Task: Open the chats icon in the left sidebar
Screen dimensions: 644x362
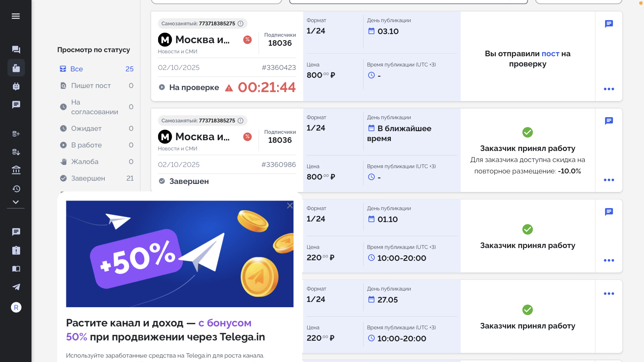Action: [16, 50]
